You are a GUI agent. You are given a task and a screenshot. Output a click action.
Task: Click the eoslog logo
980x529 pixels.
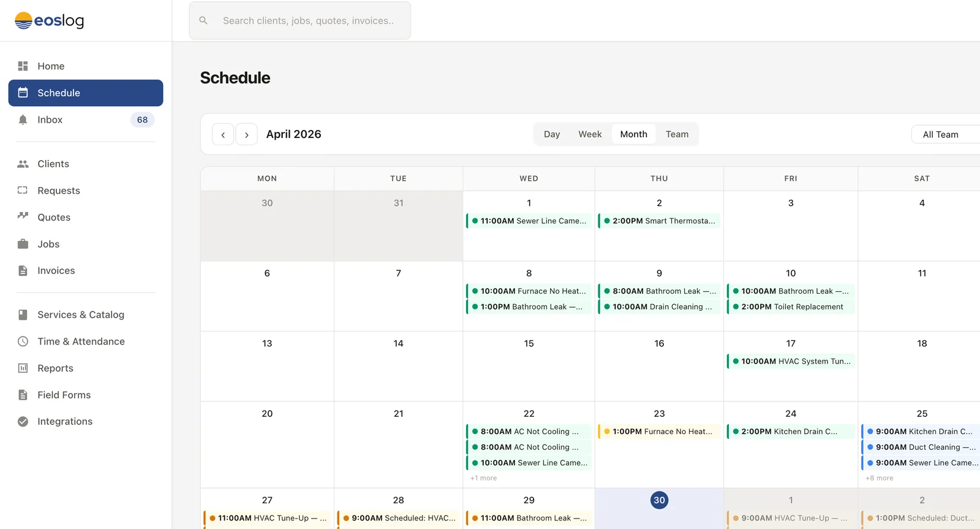click(x=49, y=21)
